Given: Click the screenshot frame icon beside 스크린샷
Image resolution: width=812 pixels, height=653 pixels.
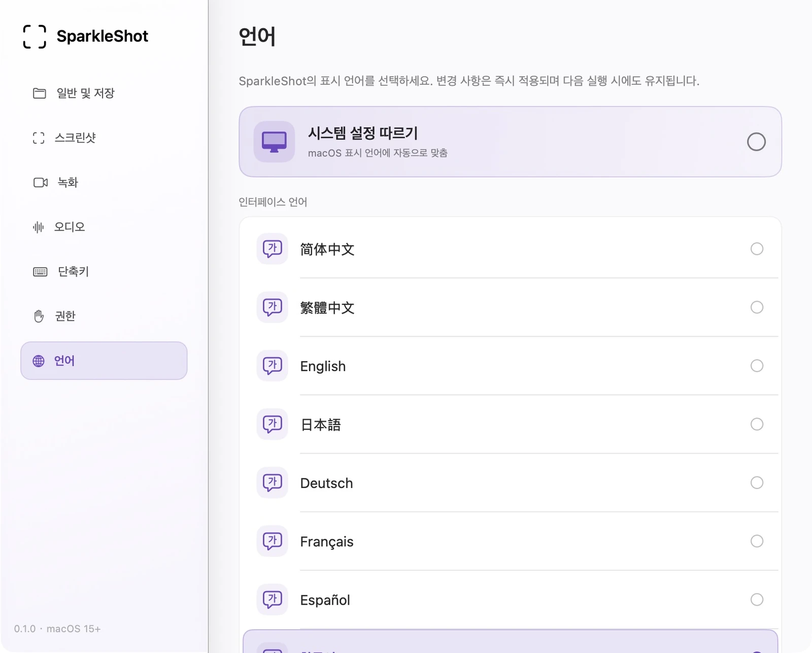Looking at the screenshot, I should [39, 138].
